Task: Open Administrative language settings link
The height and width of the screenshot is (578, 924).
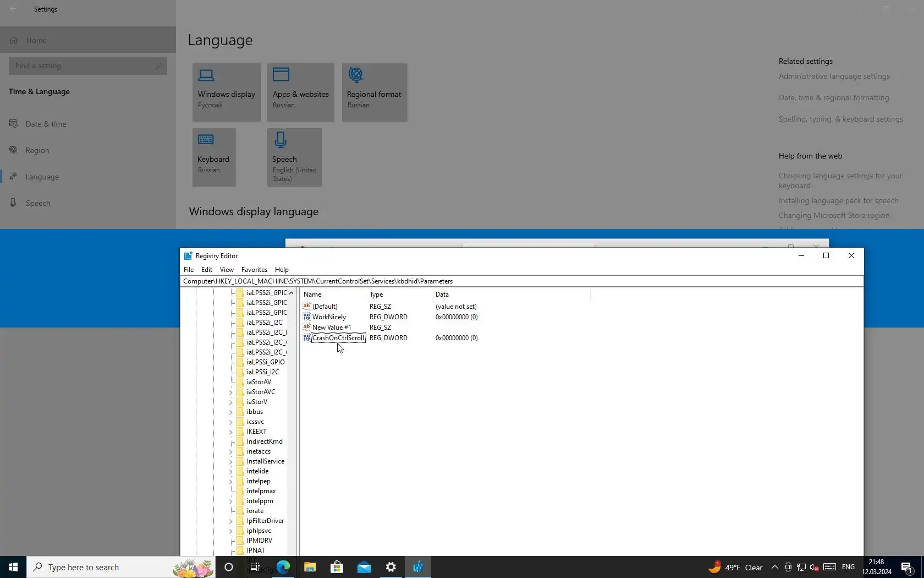Action: (834, 77)
